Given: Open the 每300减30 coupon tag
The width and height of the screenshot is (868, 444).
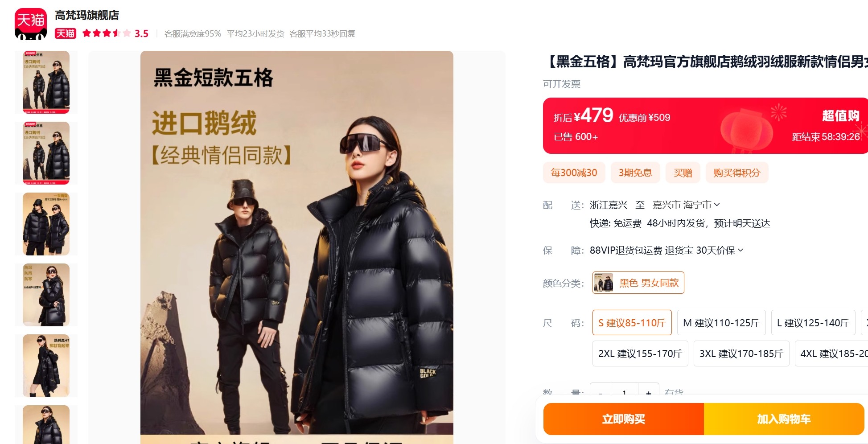Looking at the screenshot, I should click(574, 173).
